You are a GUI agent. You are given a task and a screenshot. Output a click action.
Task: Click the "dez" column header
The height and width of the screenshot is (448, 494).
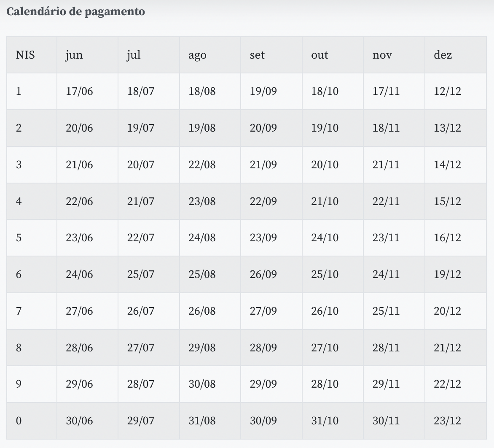(x=443, y=55)
